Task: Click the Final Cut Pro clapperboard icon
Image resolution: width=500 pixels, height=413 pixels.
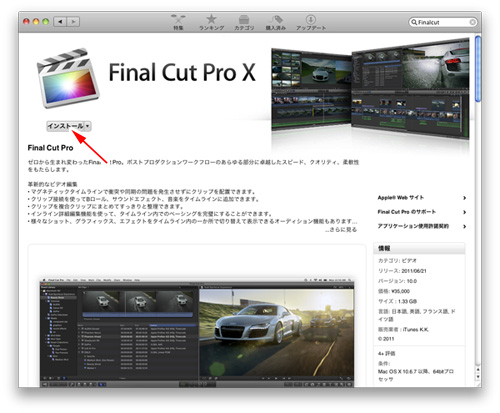Action: point(68,78)
